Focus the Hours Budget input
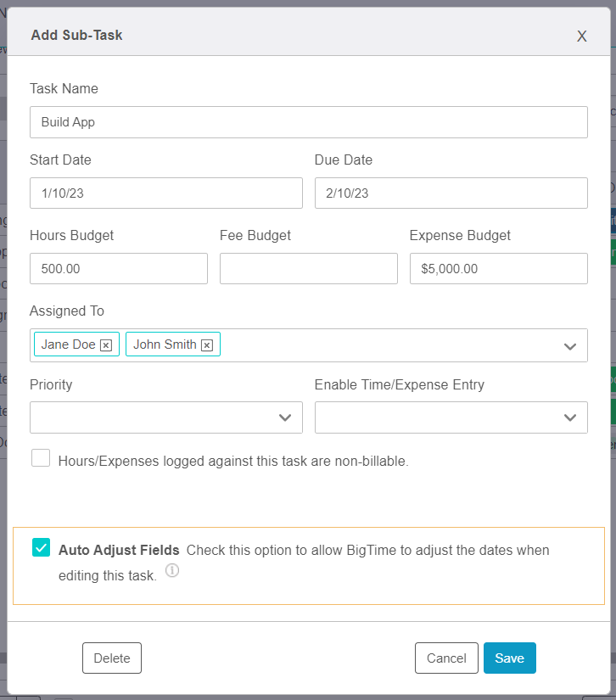616x700 pixels. pos(118,268)
